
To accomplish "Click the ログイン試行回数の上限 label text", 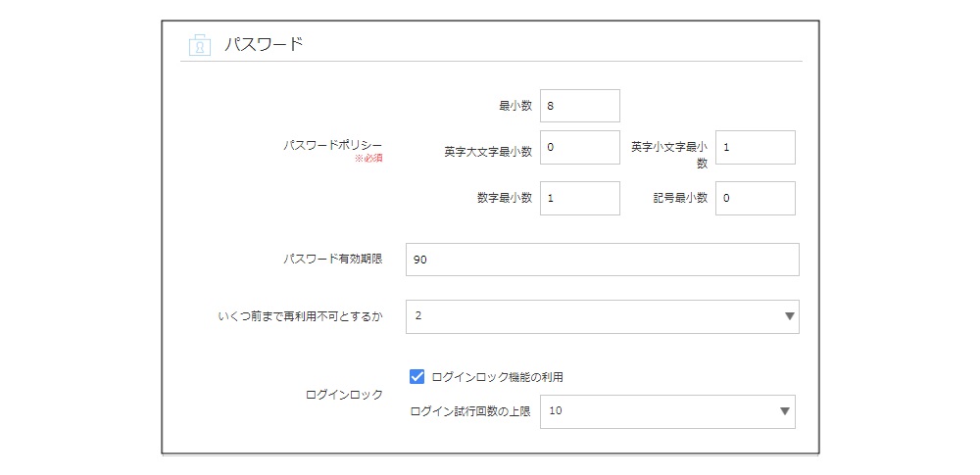I will click(470, 411).
